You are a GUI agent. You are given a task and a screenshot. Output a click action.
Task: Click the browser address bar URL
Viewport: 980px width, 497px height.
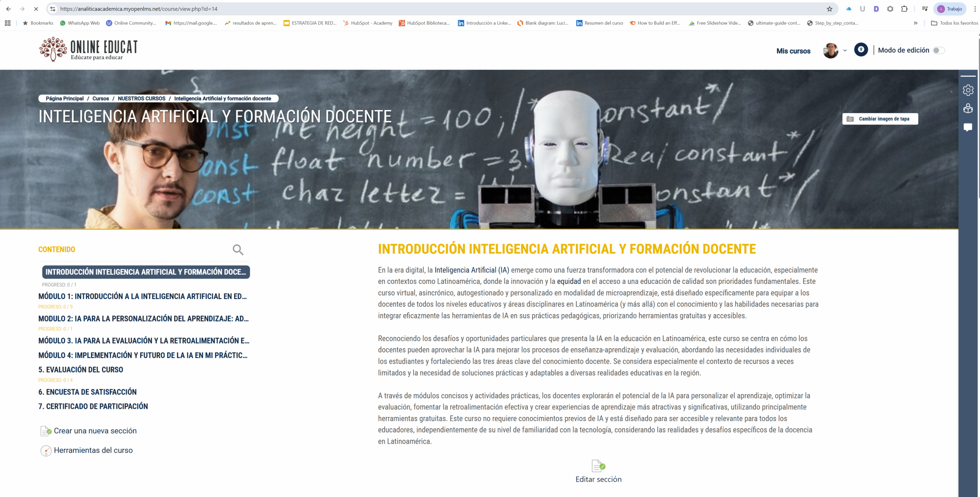coord(138,8)
